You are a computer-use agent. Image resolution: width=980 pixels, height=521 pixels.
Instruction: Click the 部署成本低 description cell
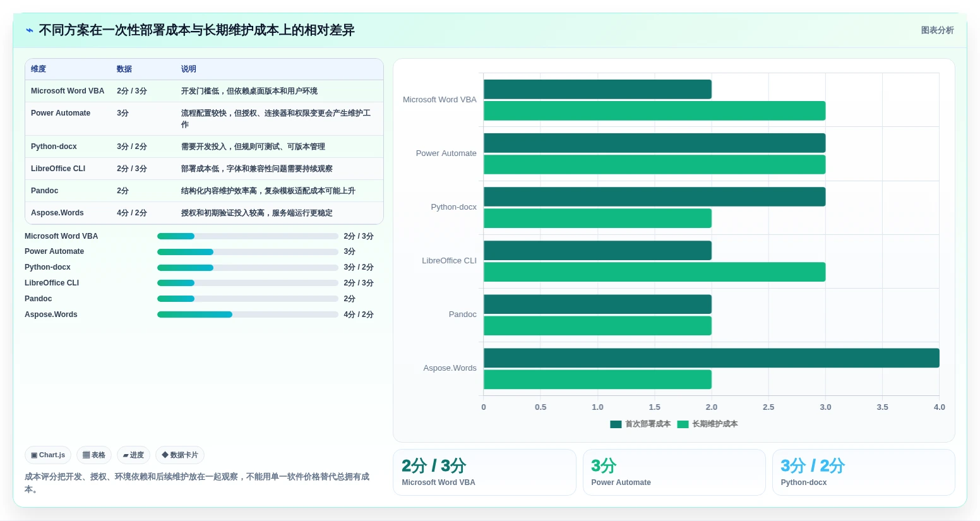click(257, 169)
